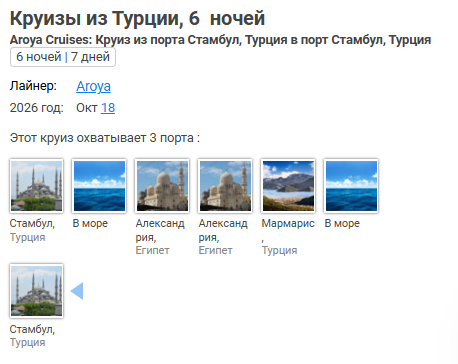458x364 pixels.
Task: Click the 'Мармарис' caption text
Action: tap(288, 223)
